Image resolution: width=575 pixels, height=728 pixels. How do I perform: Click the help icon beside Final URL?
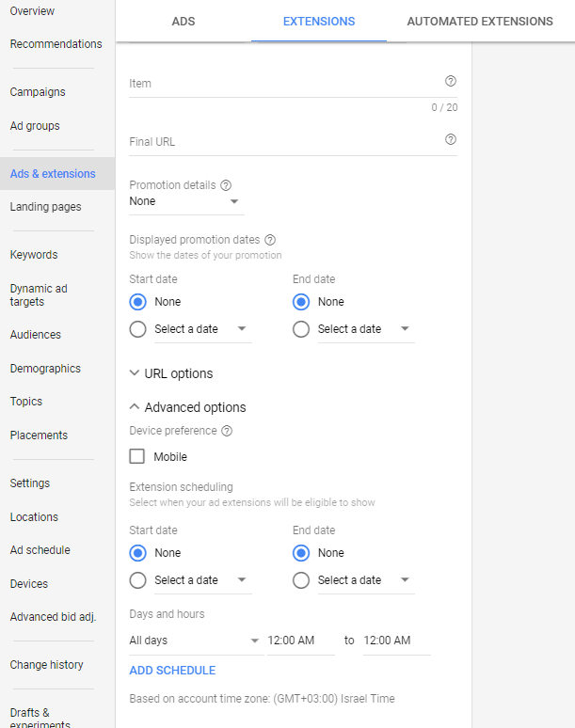click(450, 139)
